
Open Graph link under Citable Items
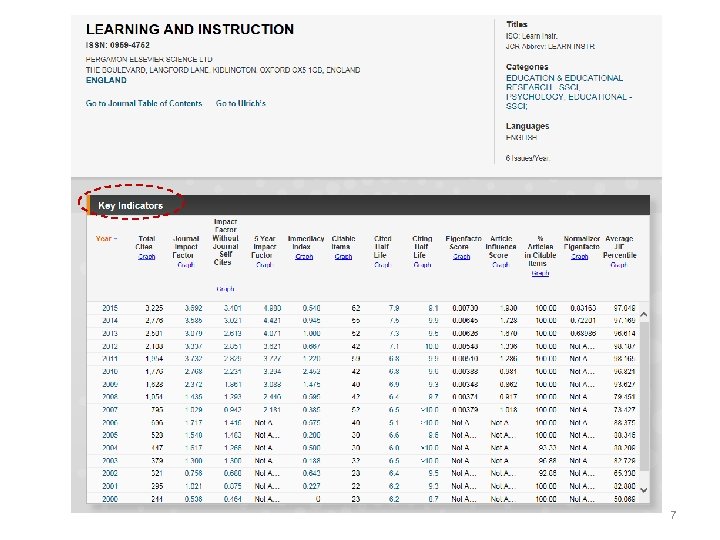(343, 257)
